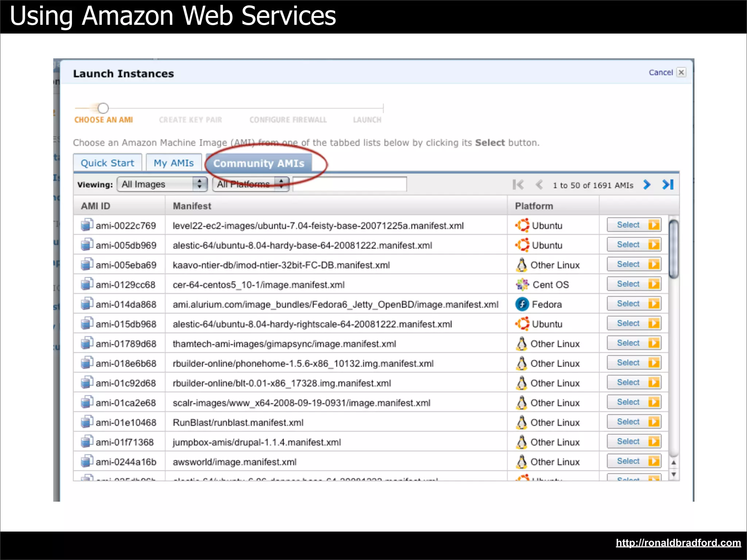Click the scrollbar down arrow
Image resolution: width=747 pixels, height=560 pixels.
[674, 474]
